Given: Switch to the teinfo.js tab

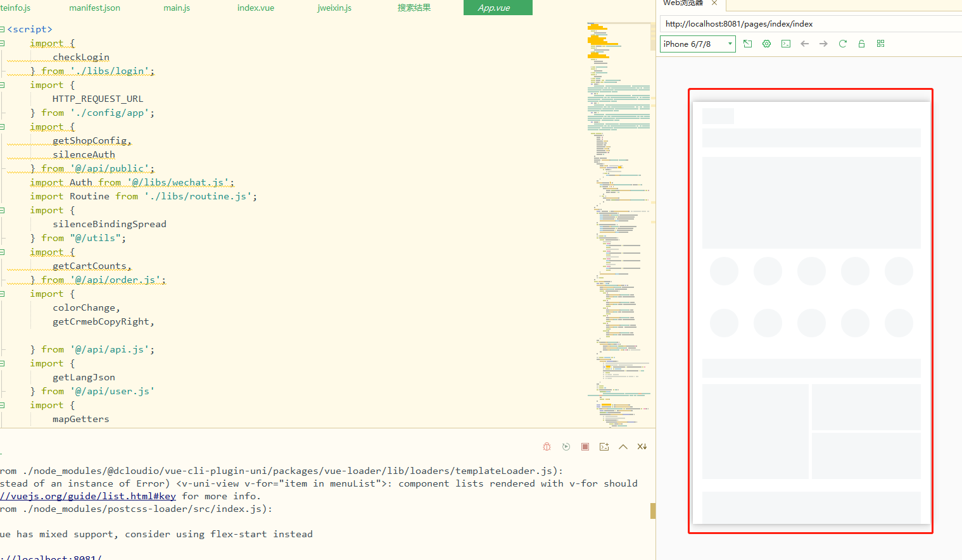Looking at the screenshot, I should (x=15, y=8).
